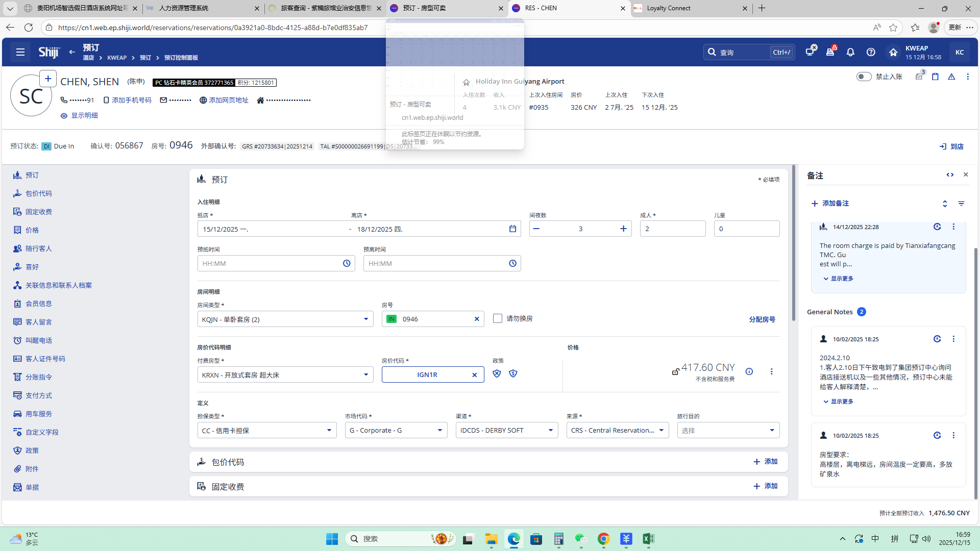Click the price info icon
The image size is (980, 551).
[749, 371]
